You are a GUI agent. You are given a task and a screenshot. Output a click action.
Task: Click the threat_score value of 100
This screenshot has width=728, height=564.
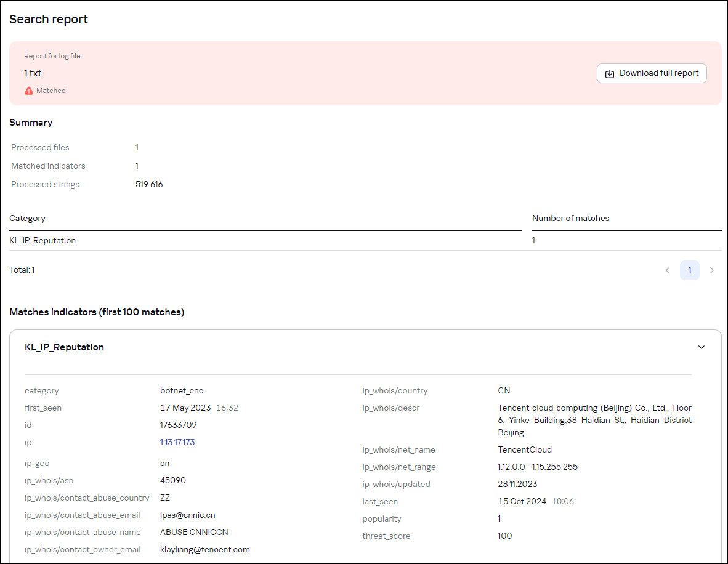[x=504, y=536]
